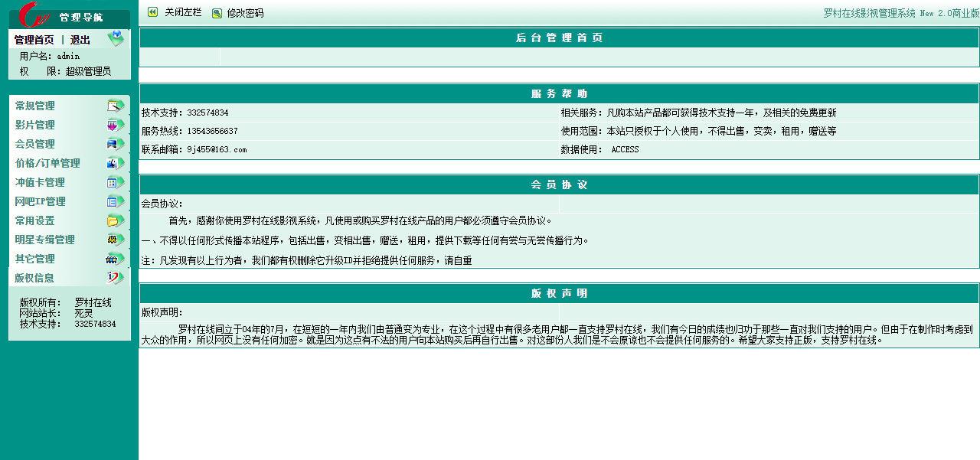The width and height of the screenshot is (980, 460).
Task: Click the 服务帮助 section header
Action: [x=559, y=93]
